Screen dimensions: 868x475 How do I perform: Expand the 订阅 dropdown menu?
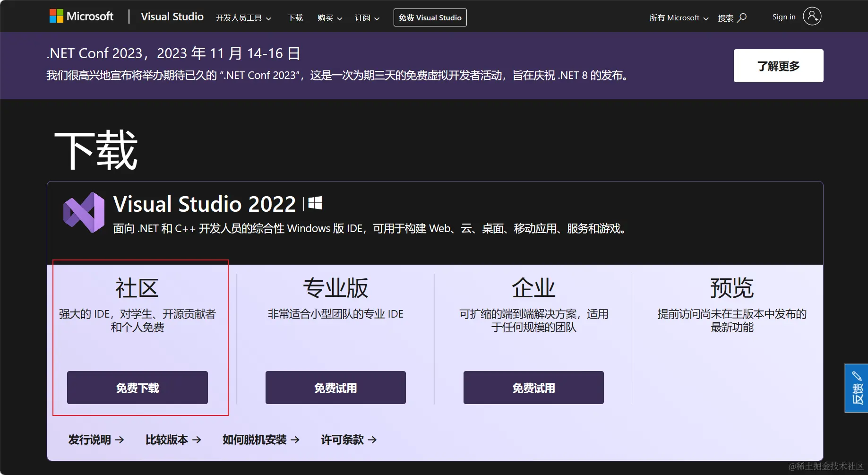pyautogui.click(x=367, y=18)
